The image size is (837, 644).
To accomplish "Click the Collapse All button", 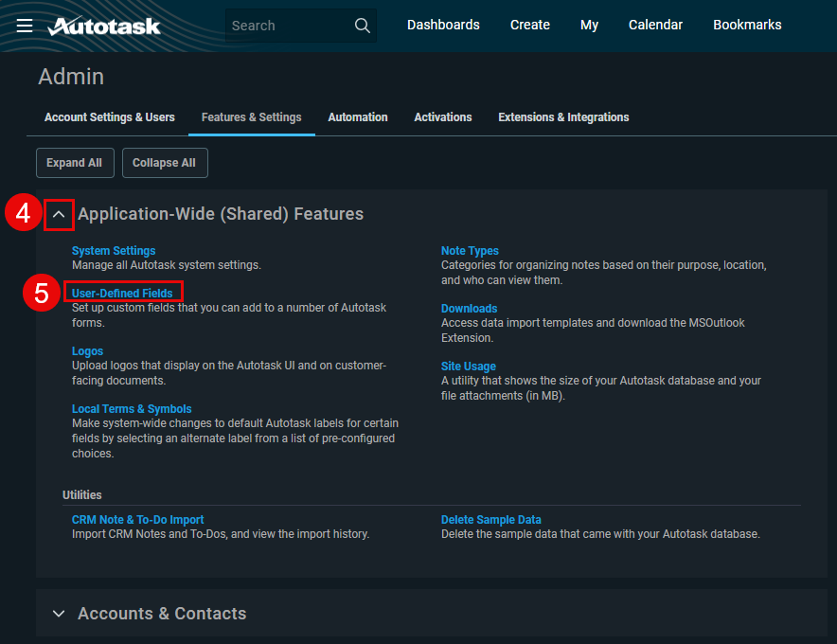I will 165,163.
